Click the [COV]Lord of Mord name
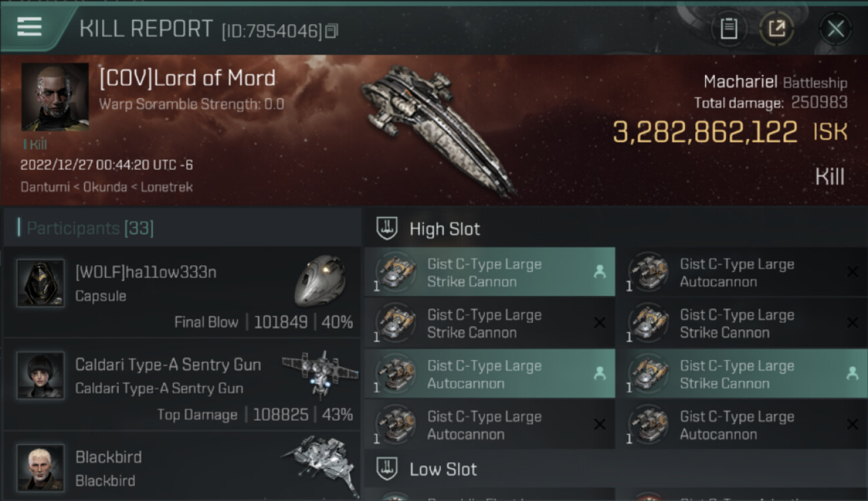Image resolution: width=868 pixels, height=501 pixels. (x=187, y=78)
